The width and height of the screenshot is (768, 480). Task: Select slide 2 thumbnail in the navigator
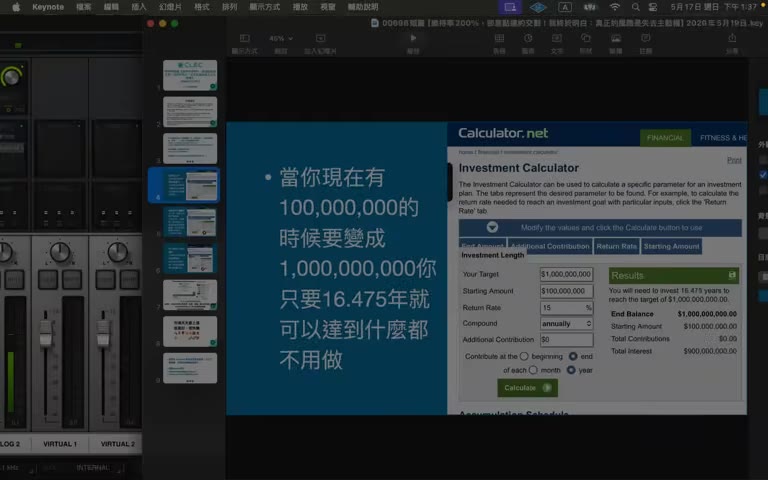[x=190, y=112]
